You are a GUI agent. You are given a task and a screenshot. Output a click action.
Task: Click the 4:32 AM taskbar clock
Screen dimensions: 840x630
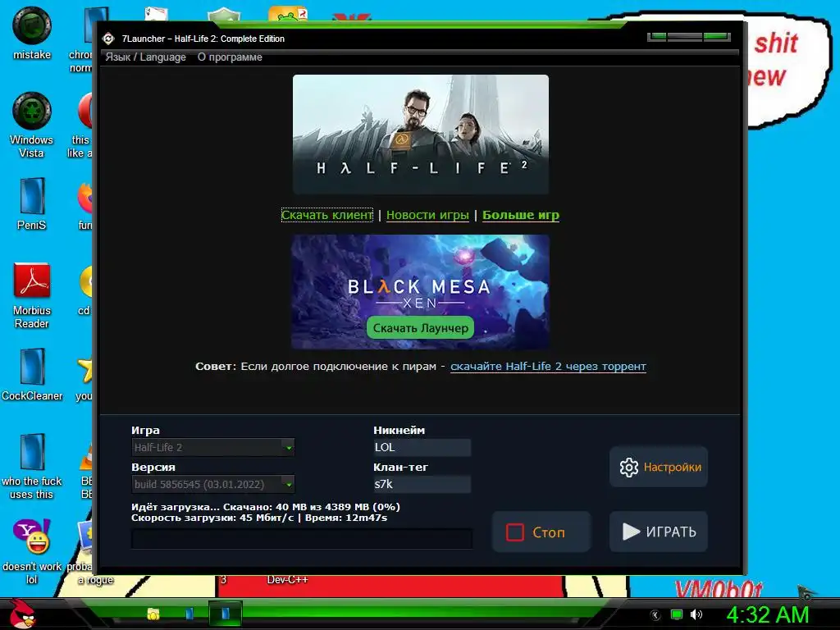tap(767, 615)
